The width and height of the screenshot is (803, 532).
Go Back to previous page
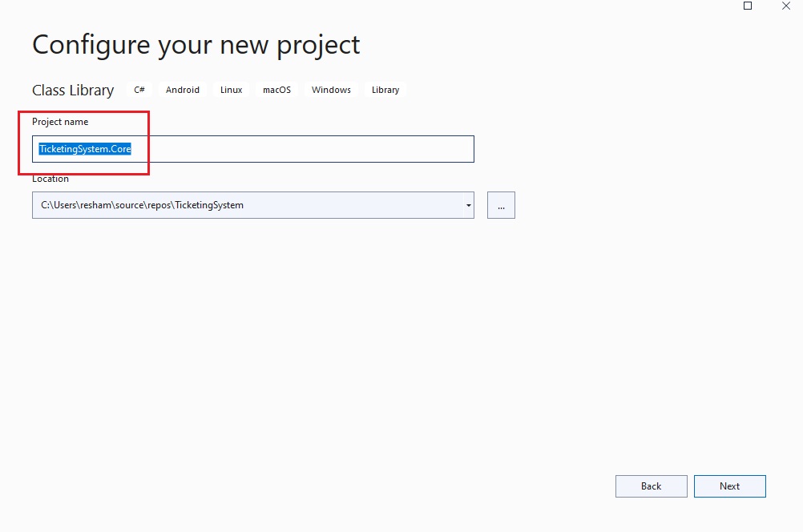click(x=652, y=486)
